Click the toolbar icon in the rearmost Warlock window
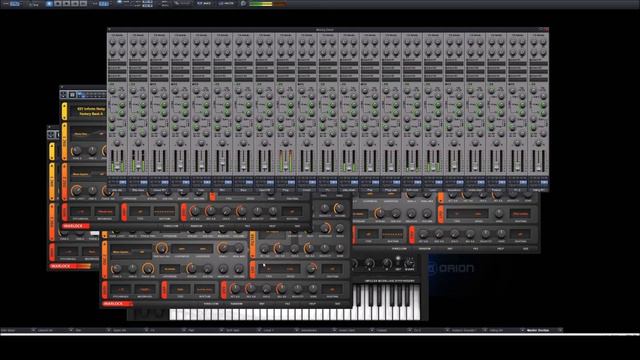Viewport: 640px width, 360px height. [x=51, y=134]
